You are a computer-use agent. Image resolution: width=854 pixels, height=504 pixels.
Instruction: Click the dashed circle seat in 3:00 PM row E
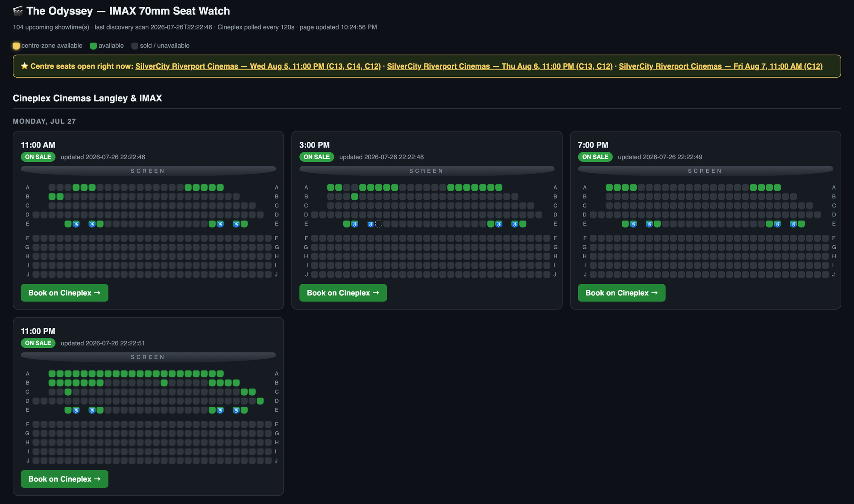click(379, 224)
